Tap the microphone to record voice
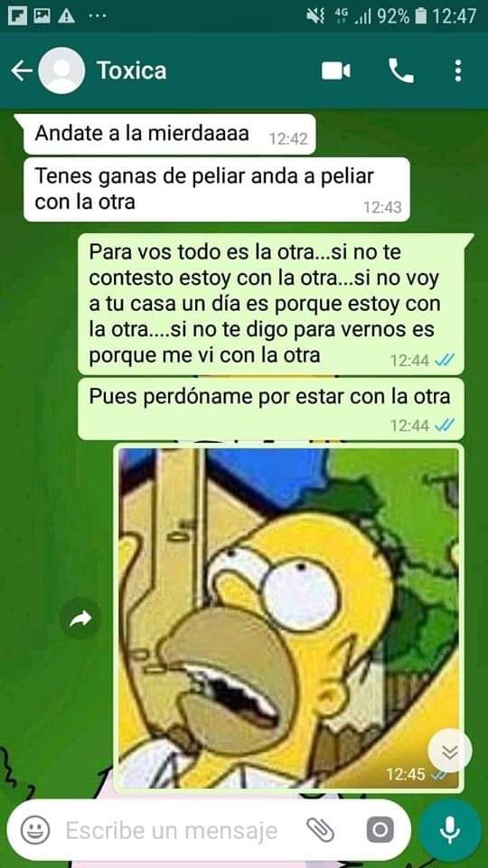The height and width of the screenshot is (868, 488). point(450,830)
